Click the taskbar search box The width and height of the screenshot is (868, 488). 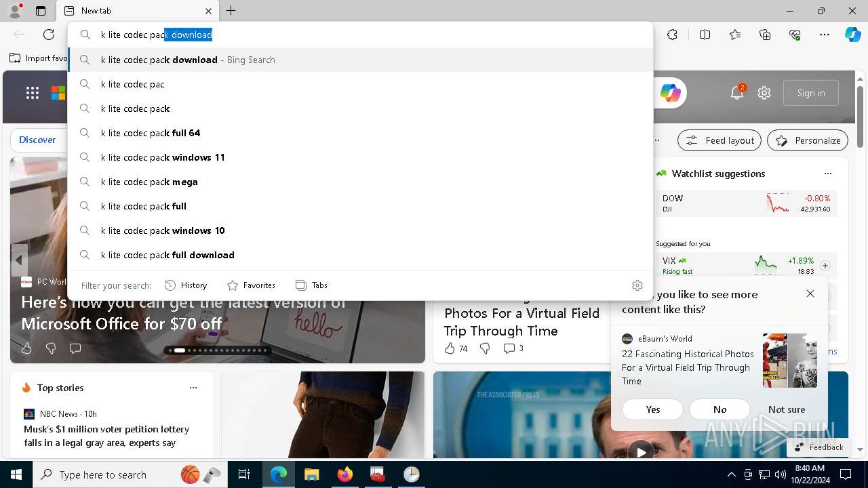pyautogui.click(x=130, y=474)
